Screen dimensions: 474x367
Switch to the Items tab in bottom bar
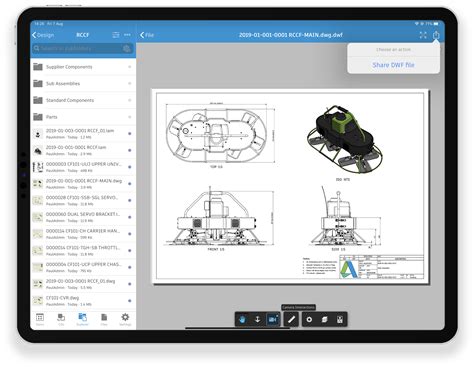40,319
